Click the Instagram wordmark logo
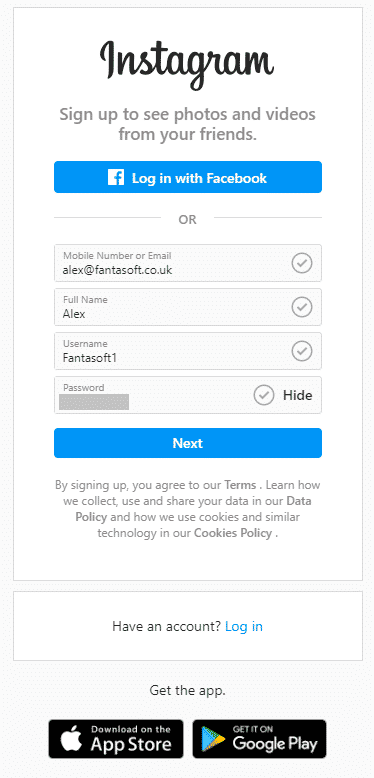This screenshot has width=374, height=778. point(187,65)
